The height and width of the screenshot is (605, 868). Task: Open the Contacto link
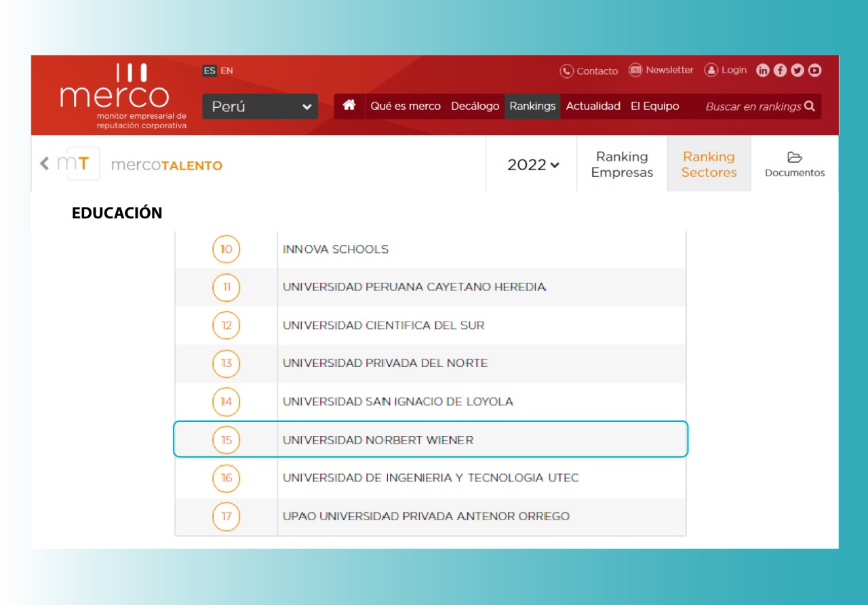pos(589,71)
